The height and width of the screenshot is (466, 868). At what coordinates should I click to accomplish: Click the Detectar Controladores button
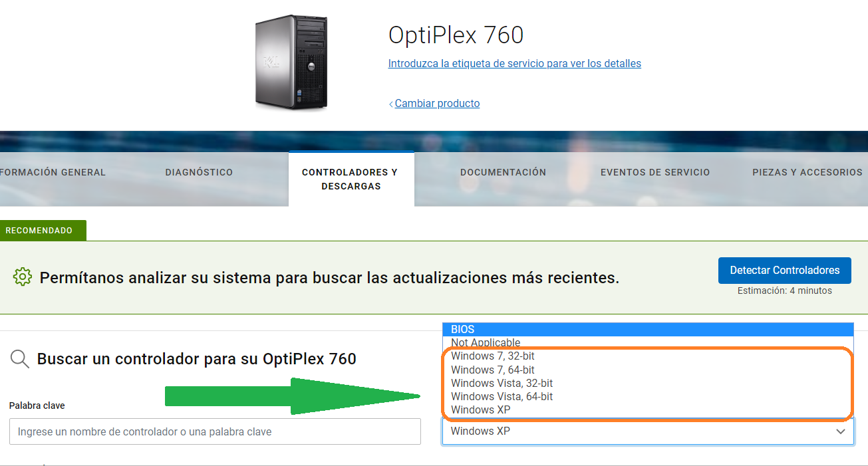click(785, 270)
